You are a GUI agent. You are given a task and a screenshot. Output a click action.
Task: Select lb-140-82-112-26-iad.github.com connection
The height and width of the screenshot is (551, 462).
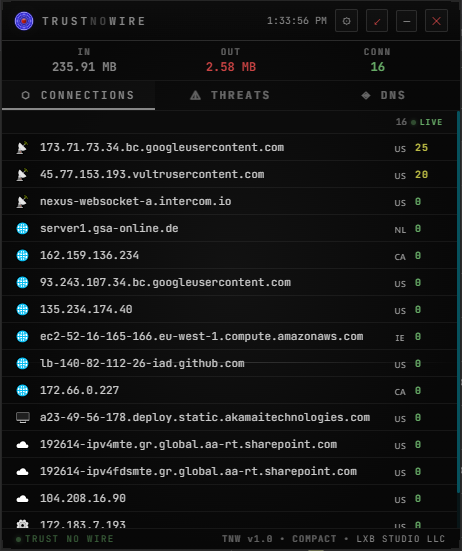(x=229, y=363)
